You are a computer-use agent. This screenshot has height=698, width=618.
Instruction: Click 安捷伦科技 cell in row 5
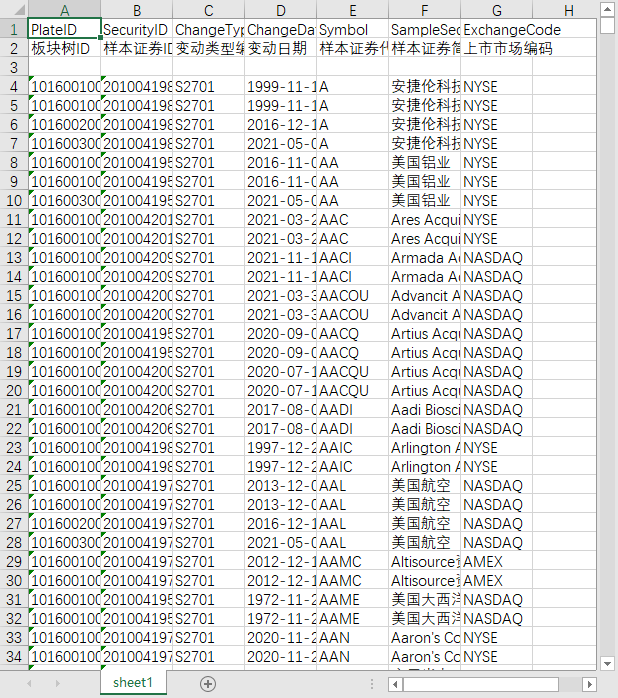[x=425, y=106]
